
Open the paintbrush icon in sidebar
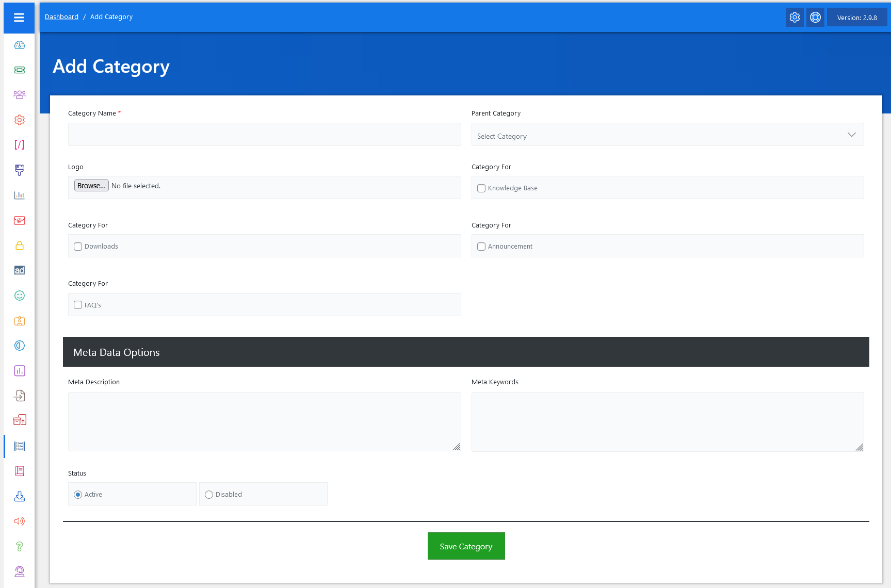coord(20,170)
